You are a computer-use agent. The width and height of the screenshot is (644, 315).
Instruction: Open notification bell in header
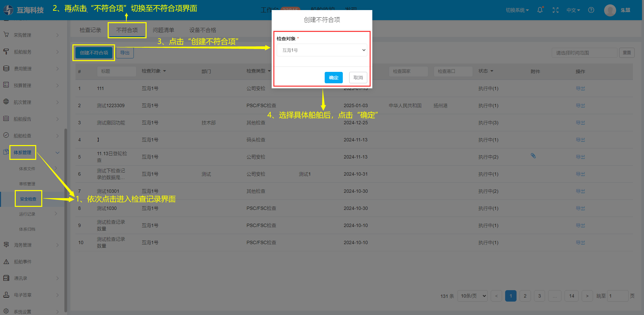(x=540, y=10)
